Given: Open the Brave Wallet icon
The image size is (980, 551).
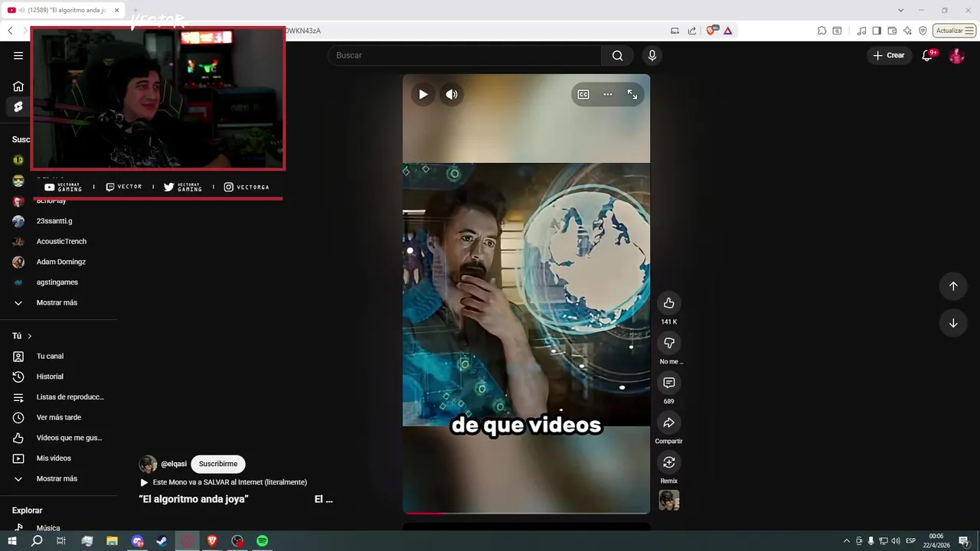Looking at the screenshot, I should point(892,31).
